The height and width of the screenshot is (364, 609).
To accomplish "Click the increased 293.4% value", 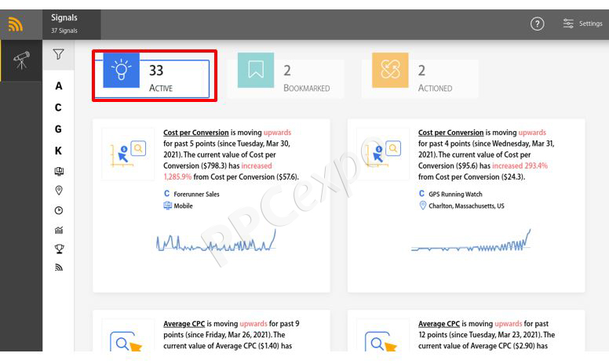I will point(520,166).
